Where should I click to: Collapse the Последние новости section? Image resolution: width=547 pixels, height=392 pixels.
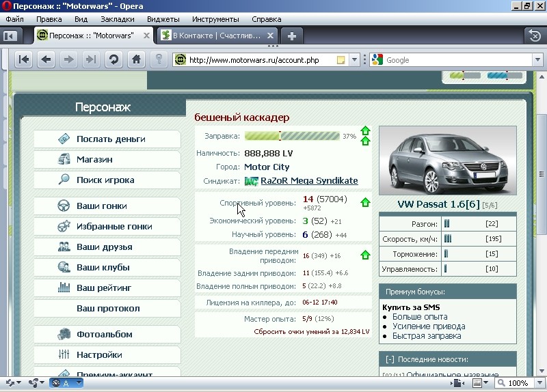point(390,359)
